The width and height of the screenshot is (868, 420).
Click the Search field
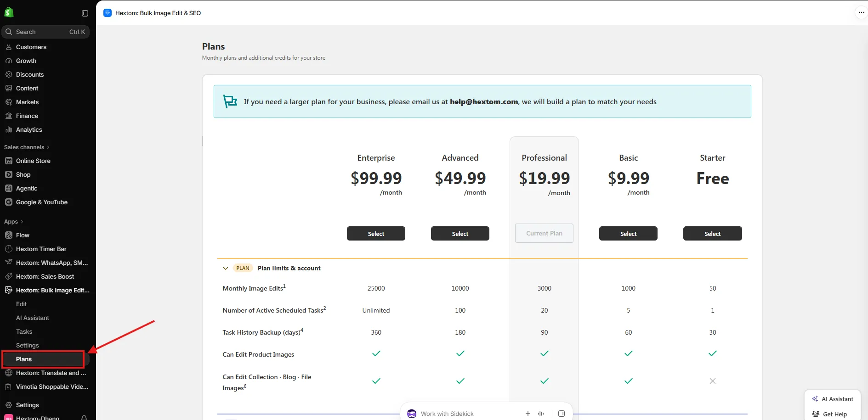(45, 32)
